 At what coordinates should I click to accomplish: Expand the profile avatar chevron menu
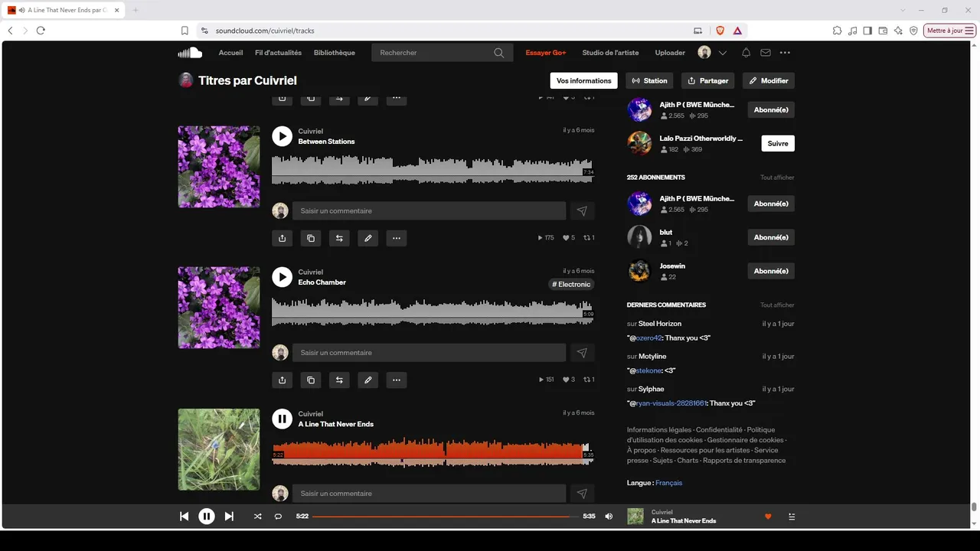723,53
